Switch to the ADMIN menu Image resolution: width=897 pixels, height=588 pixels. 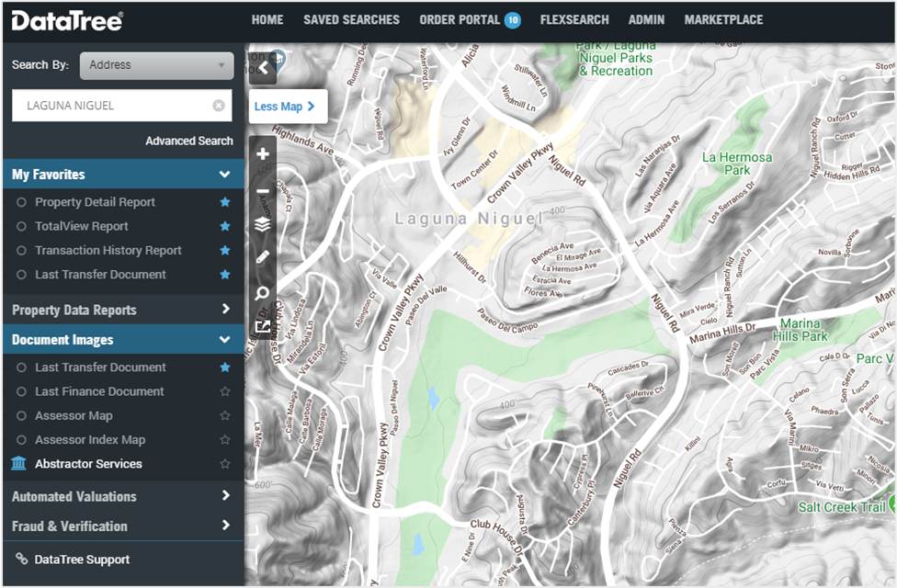(x=646, y=19)
